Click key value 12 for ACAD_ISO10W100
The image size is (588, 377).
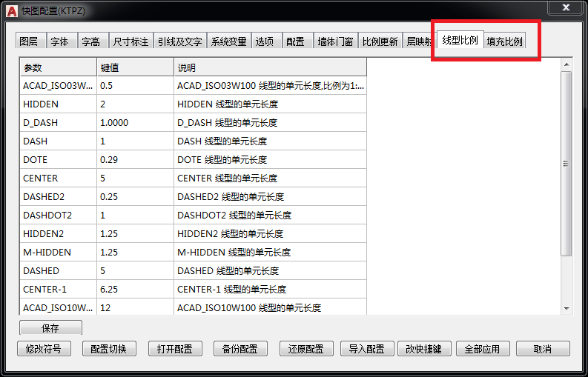(x=136, y=307)
